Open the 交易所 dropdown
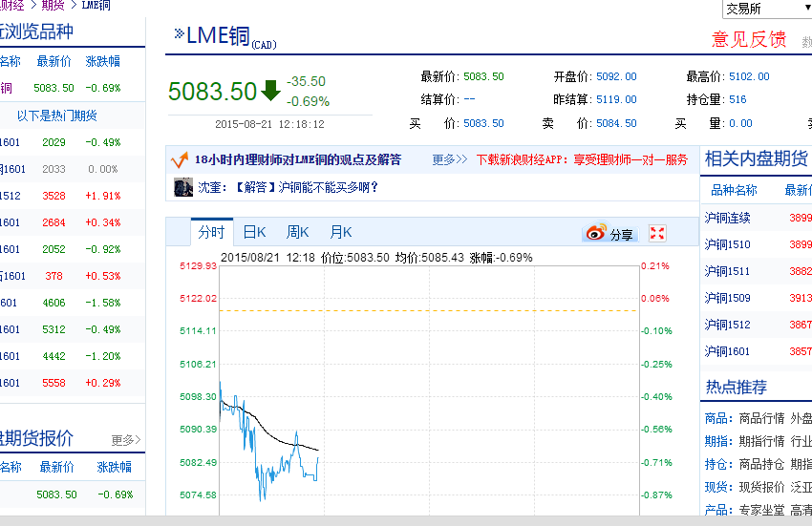This screenshot has height=526, width=812. (x=766, y=9)
